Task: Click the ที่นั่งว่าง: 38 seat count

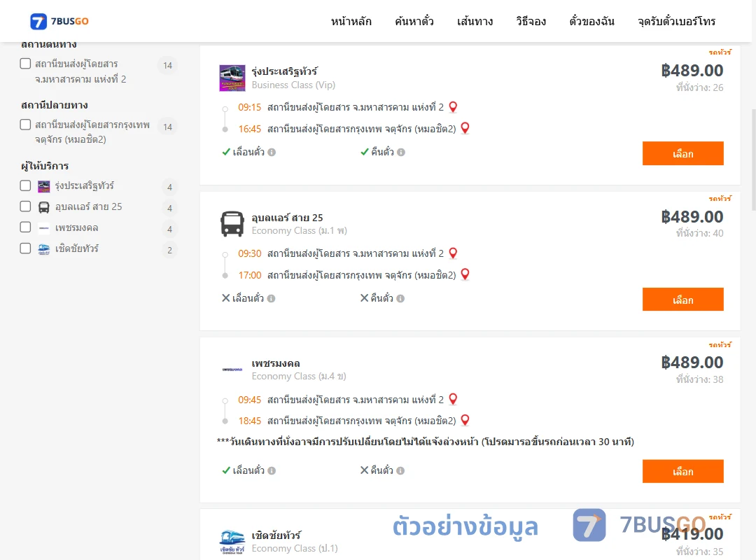Action: [699, 379]
